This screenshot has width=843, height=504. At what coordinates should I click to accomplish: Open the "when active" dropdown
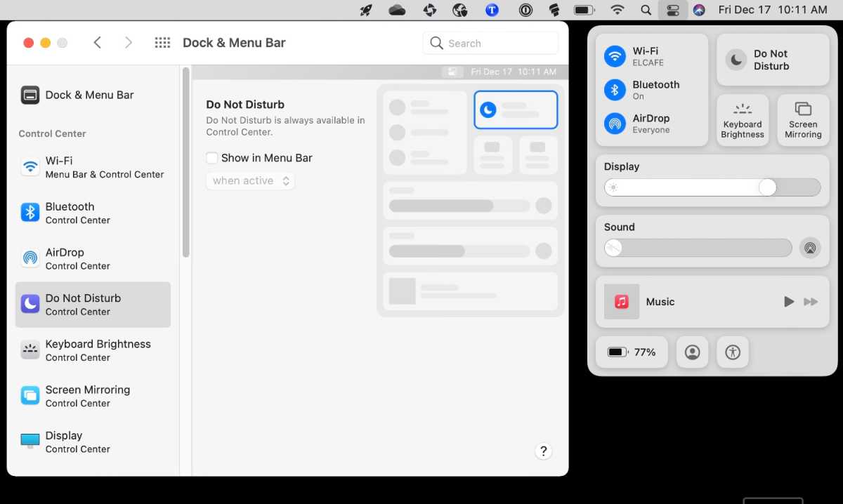pos(250,181)
